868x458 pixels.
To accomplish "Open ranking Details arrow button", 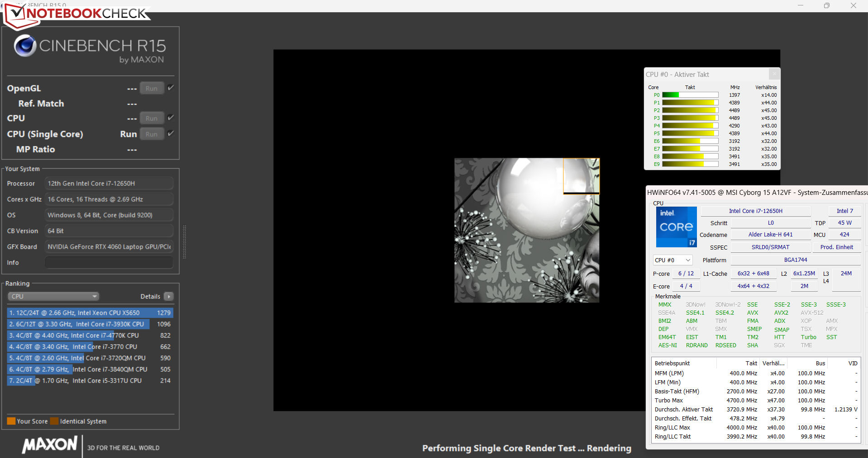I will click(x=169, y=297).
